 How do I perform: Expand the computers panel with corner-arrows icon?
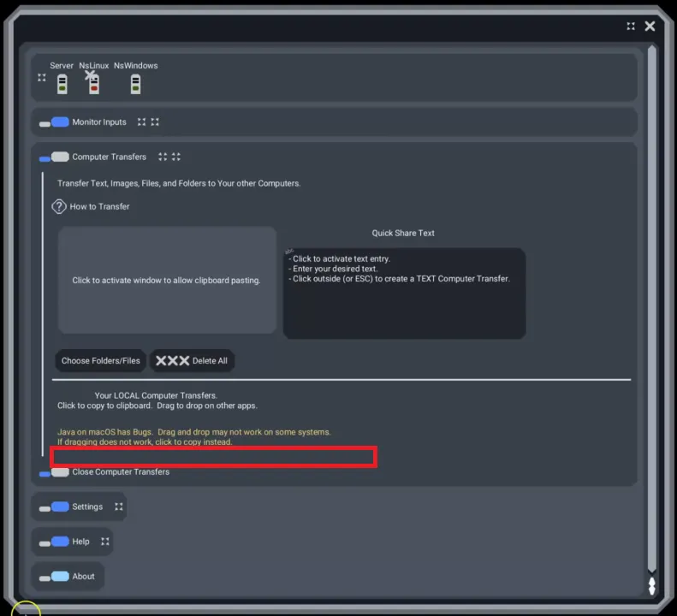[41, 77]
